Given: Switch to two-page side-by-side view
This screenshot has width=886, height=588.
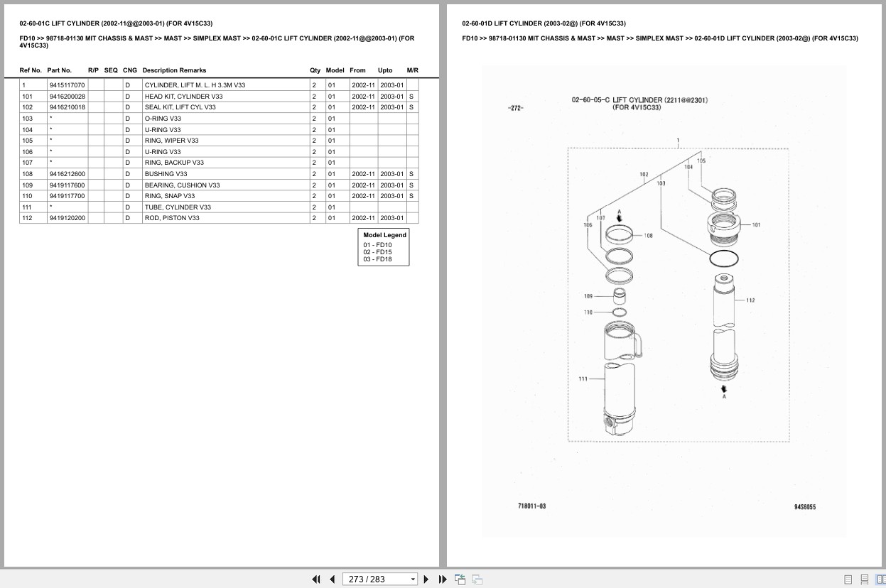Looking at the screenshot, I should [880, 579].
